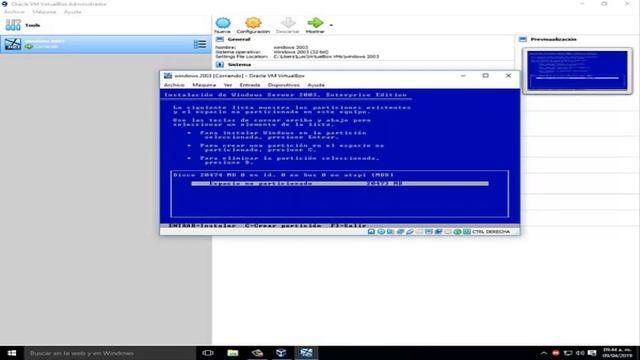Click the VM window title bar icon
The image size is (640, 360).
click(x=168, y=76)
